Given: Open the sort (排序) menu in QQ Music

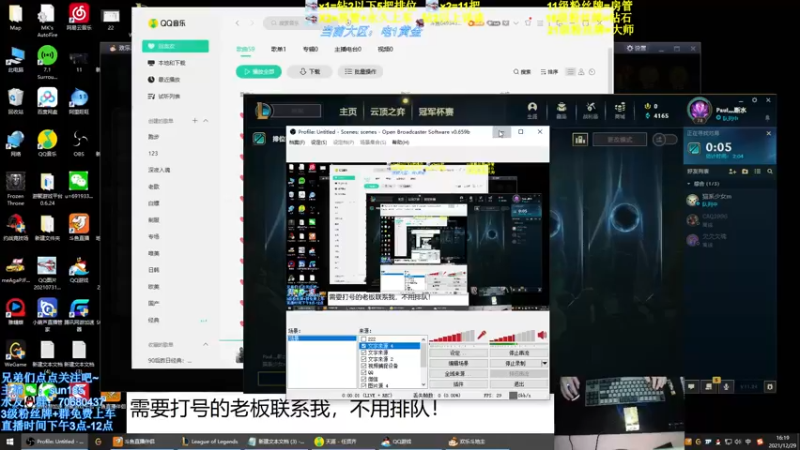Looking at the screenshot, I should [549, 72].
